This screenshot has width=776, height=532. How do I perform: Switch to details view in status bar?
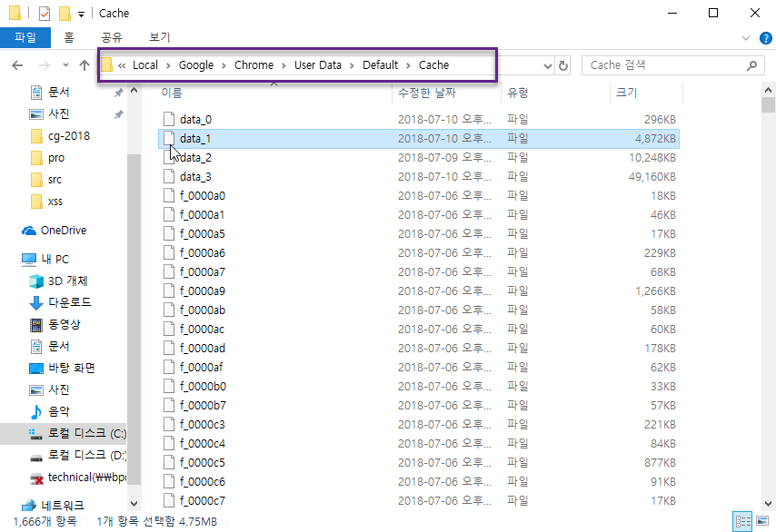click(743, 522)
